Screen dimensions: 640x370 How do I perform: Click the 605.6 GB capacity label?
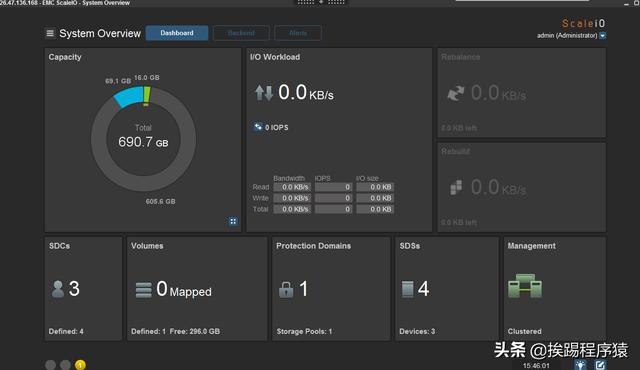160,201
